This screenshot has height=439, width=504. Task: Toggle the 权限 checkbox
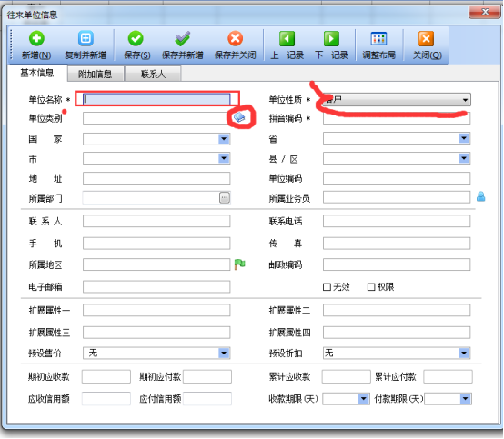point(371,287)
